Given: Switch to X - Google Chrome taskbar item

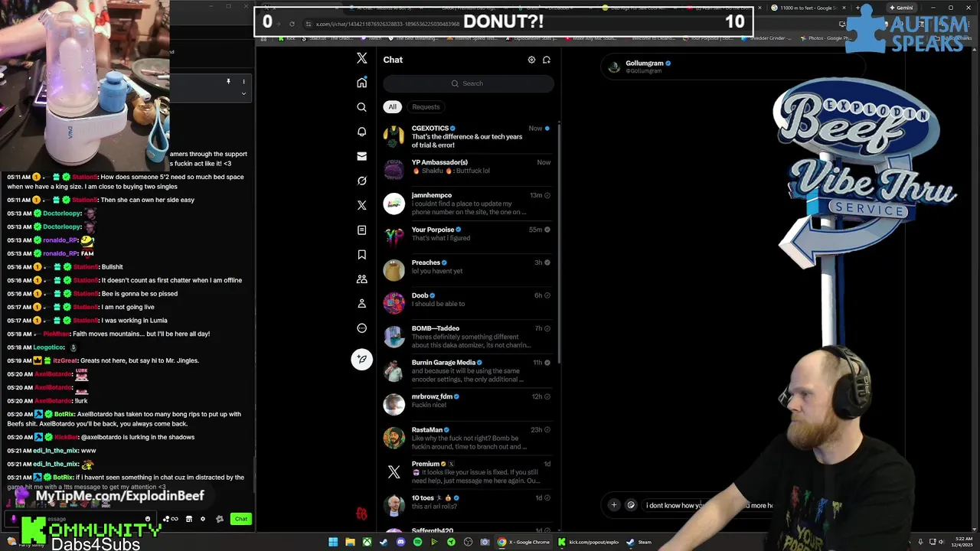Looking at the screenshot, I should click(524, 542).
